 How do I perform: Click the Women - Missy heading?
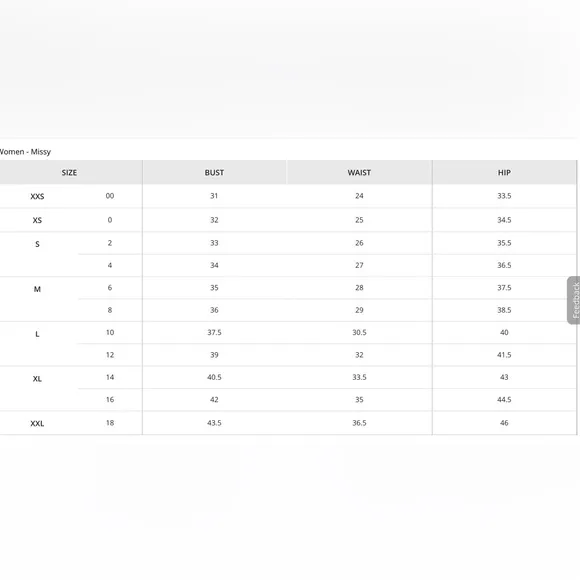tap(25, 152)
